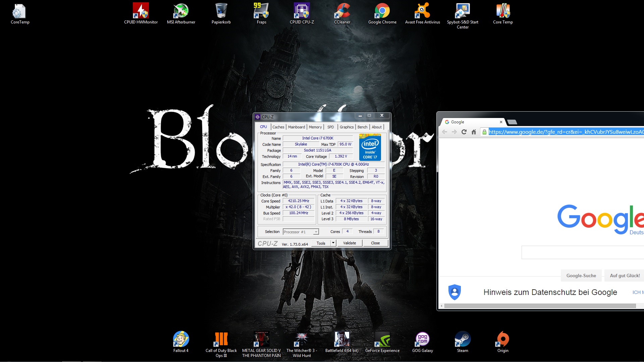Click the Code Name value Skylake
This screenshot has height=362, width=644.
click(301, 144)
